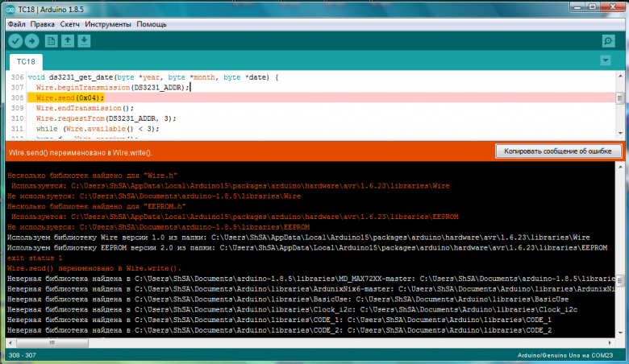Viewport: 629px width, 364px height.
Task: Open the tab options dropdown arrow
Action: pyautogui.click(x=606, y=60)
